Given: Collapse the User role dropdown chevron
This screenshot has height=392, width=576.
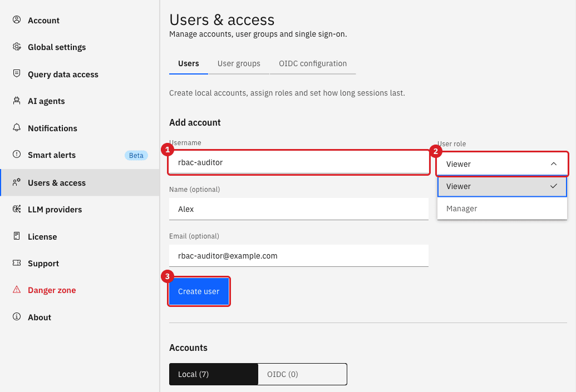Looking at the screenshot, I should (x=554, y=163).
